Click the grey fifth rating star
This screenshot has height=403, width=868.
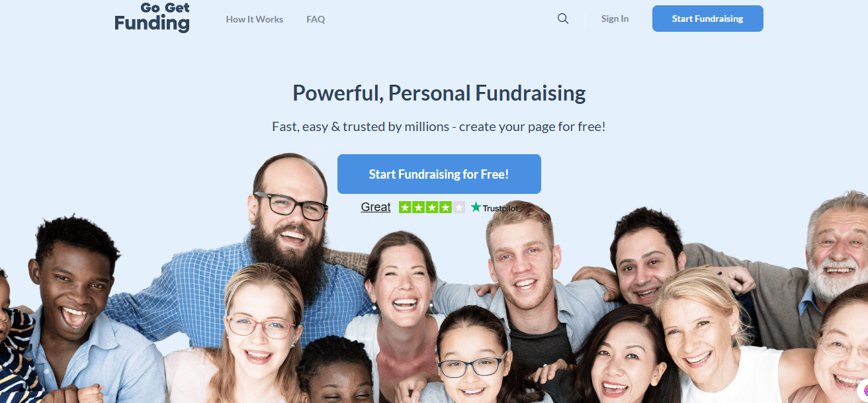[x=458, y=207]
